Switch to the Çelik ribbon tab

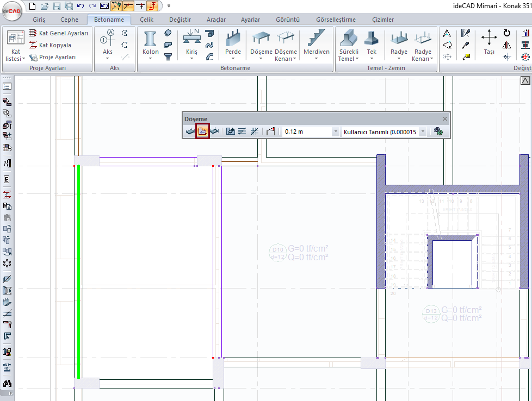pos(147,20)
